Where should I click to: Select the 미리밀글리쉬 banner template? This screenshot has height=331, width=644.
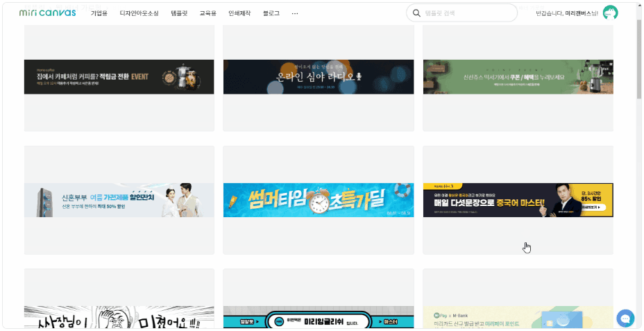pos(318,319)
